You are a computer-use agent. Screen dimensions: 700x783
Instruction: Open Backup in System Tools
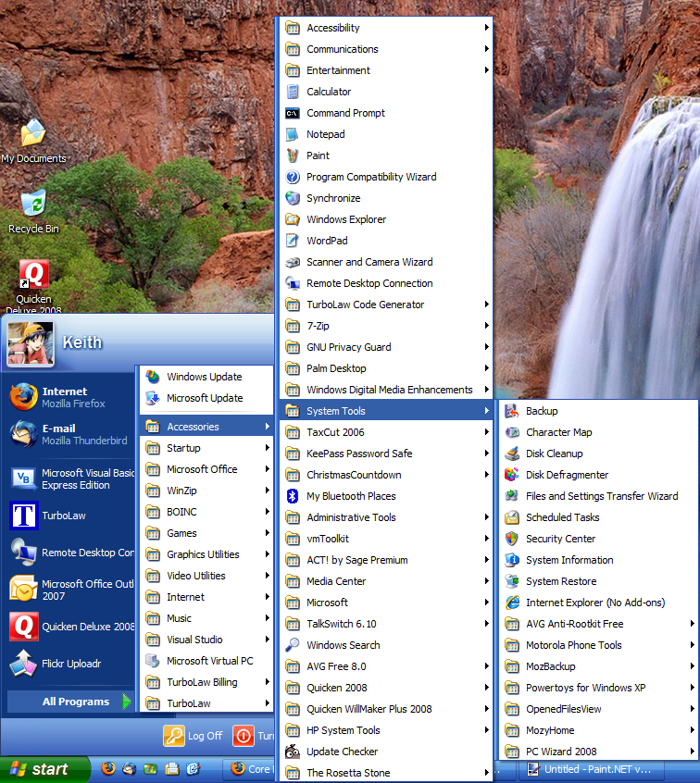[598, 411]
